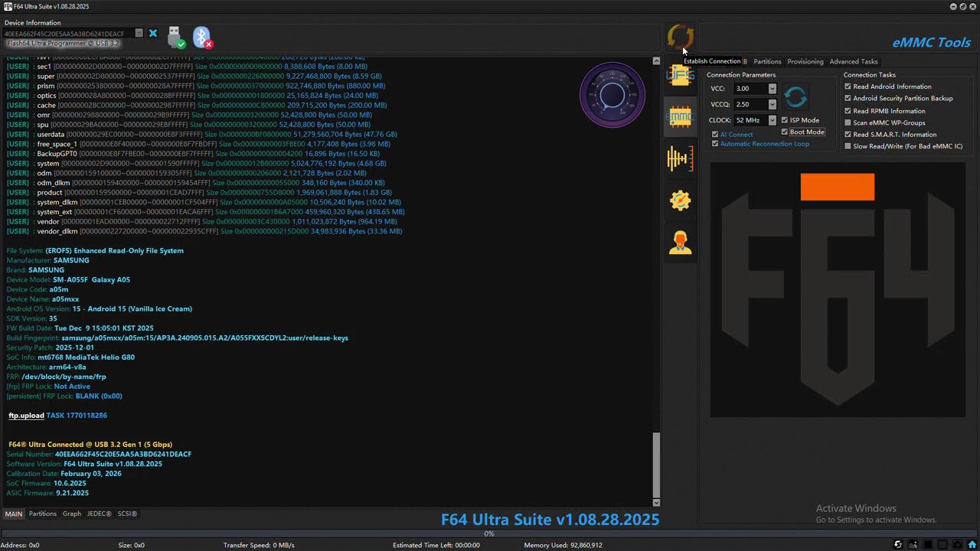Viewport: 980px width, 551px height.
Task: Click the blue home icon in status bar
Action: (971, 545)
